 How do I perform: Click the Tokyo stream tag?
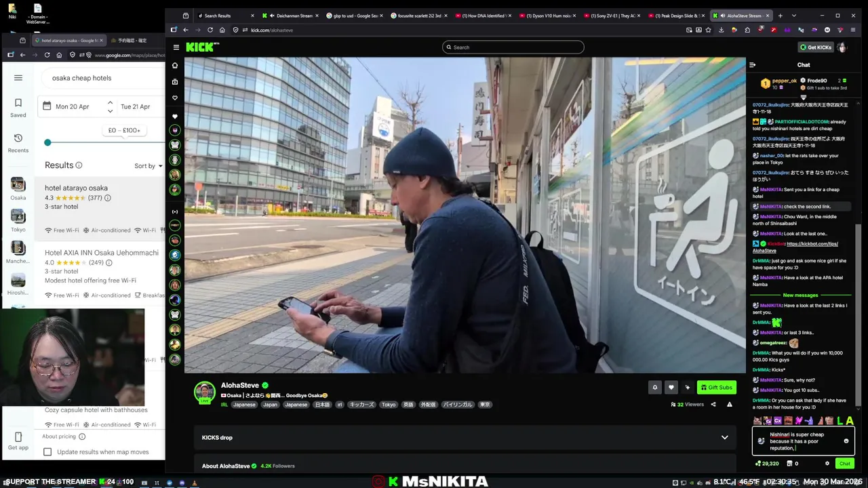pos(389,405)
